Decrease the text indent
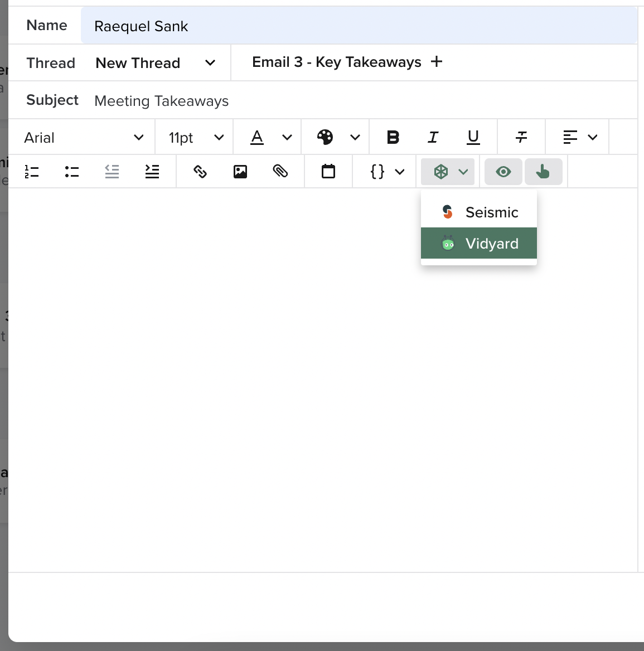 (x=112, y=172)
